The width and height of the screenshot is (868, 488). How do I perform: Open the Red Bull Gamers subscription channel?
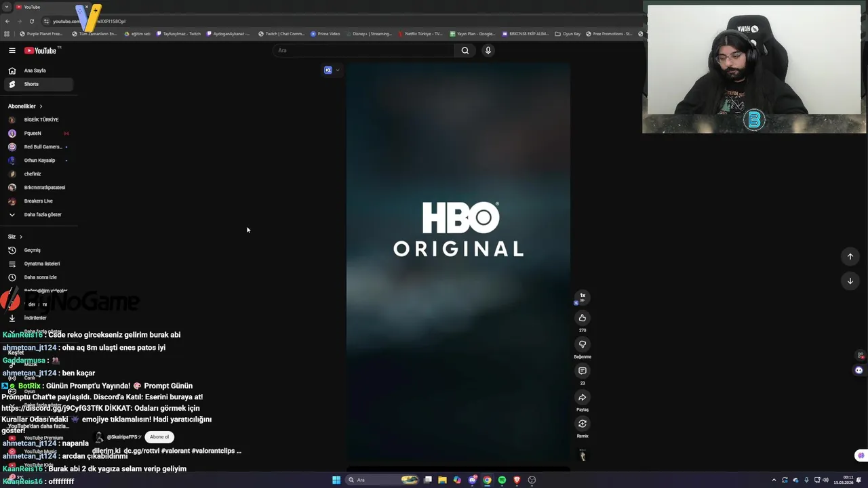tap(38, 146)
